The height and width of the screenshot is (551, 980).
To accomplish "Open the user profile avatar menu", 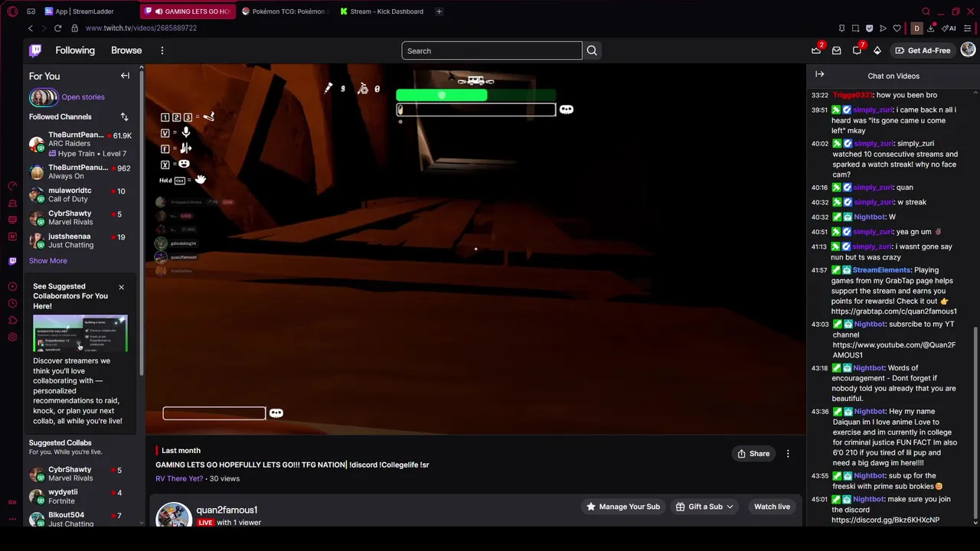I will [x=968, y=50].
